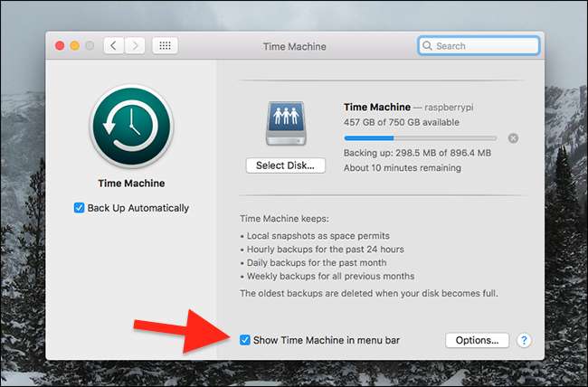Toggle the Back Up Automatically checkbox
This screenshot has height=387, width=588.
(x=79, y=208)
